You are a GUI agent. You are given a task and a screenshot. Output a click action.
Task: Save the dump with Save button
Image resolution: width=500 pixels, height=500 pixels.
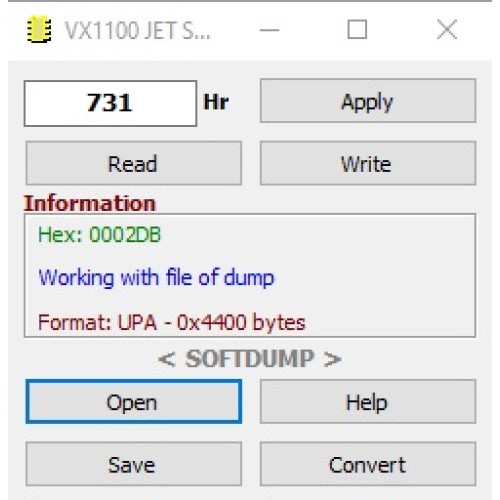click(134, 464)
